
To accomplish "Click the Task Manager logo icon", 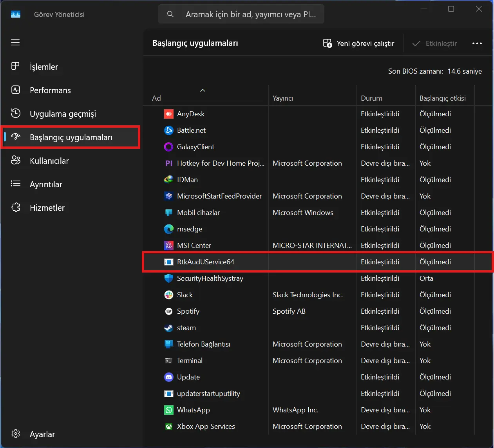I will (x=16, y=14).
